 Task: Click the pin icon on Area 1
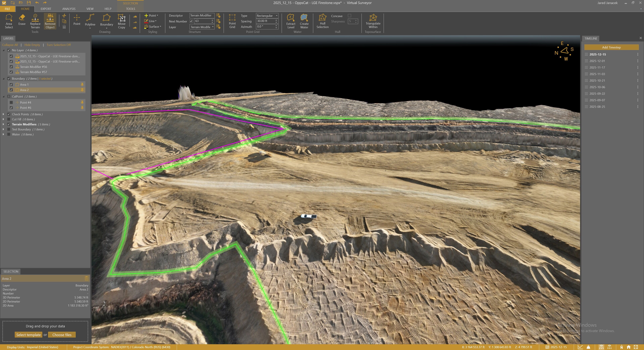coord(82,84)
